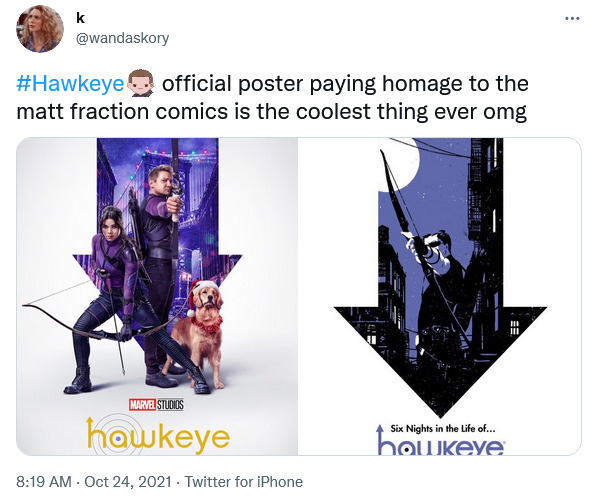
Task: Click the golden retriever in Santa hat
Action: click(x=203, y=333)
